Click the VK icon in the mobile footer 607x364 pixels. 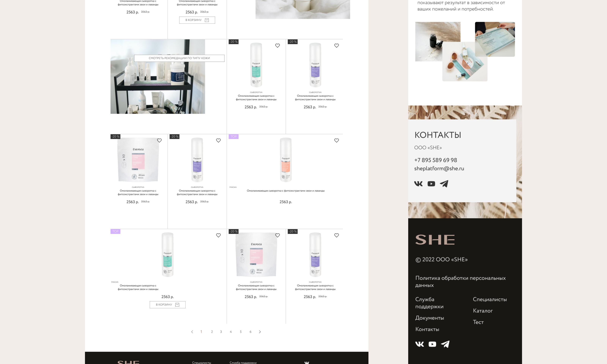pos(420,344)
